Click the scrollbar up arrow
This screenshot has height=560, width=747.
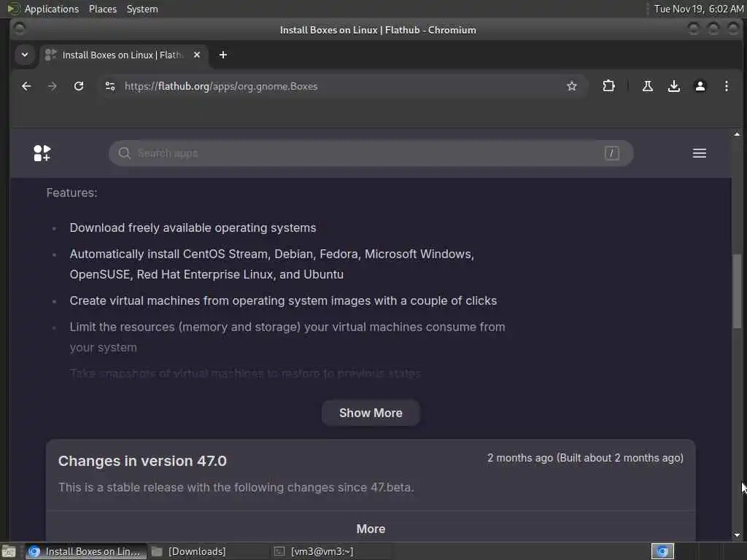click(x=737, y=135)
